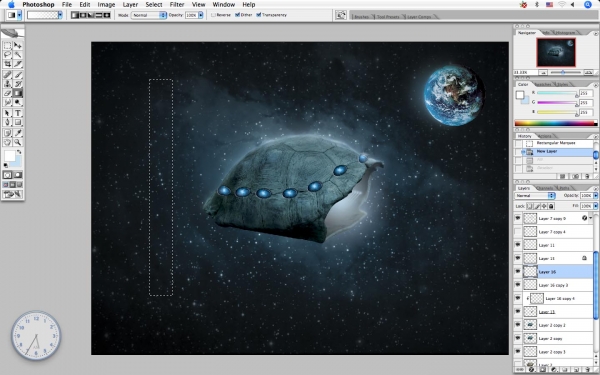Open Opacity slider arrow in options bar
The width and height of the screenshot is (600, 375).
point(201,15)
